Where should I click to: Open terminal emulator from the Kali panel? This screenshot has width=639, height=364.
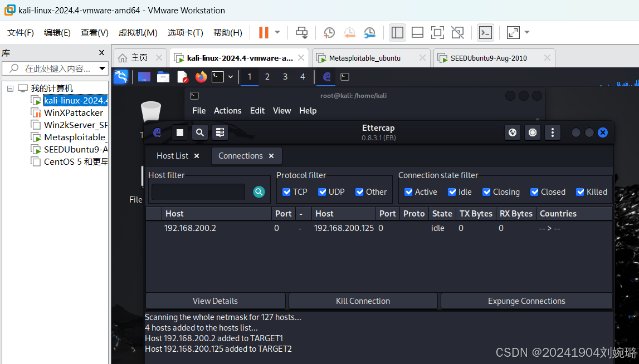(x=218, y=77)
